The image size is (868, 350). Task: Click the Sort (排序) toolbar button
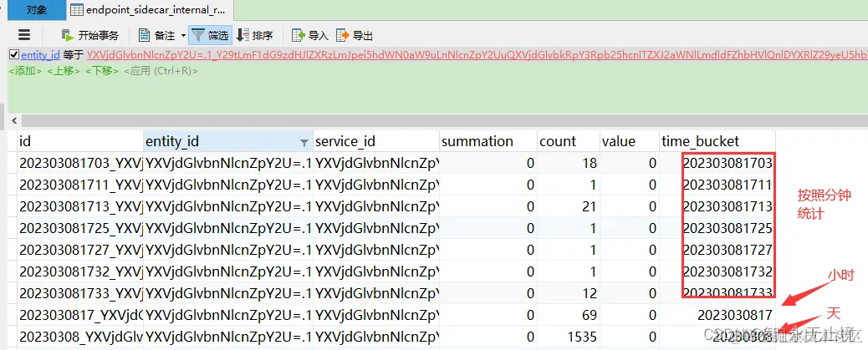point(255,35)
